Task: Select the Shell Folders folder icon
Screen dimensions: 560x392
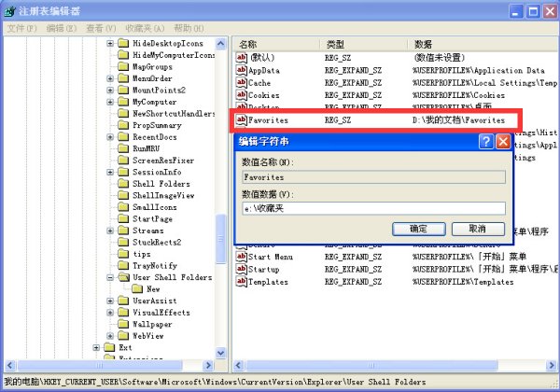Action: (123, 184)
